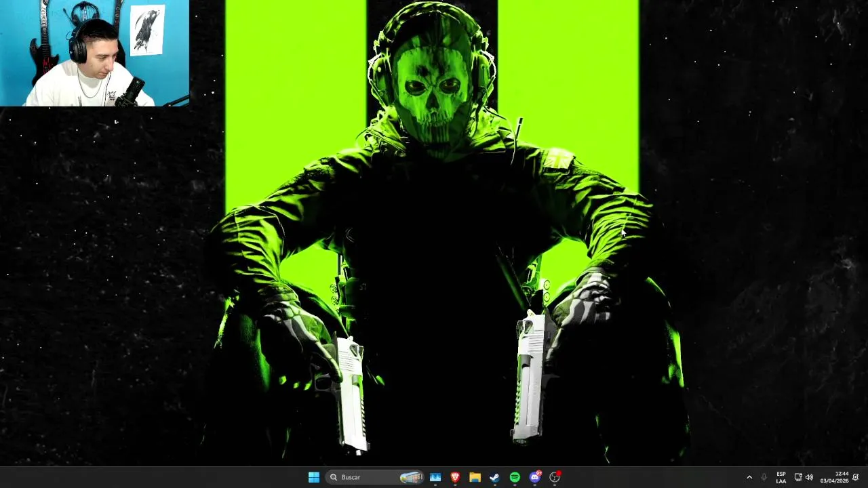
Task: Open volume speaker control
Action: (809, 477)
